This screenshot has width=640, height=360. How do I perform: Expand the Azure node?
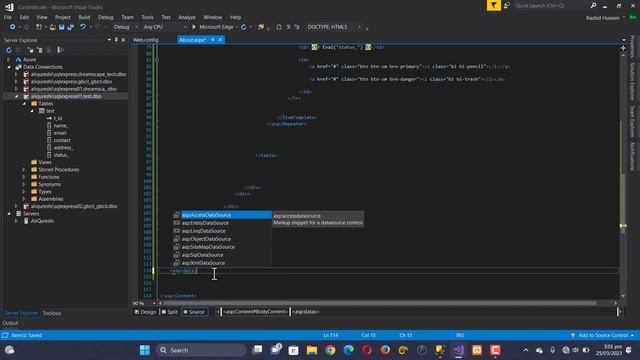(9, 60)
